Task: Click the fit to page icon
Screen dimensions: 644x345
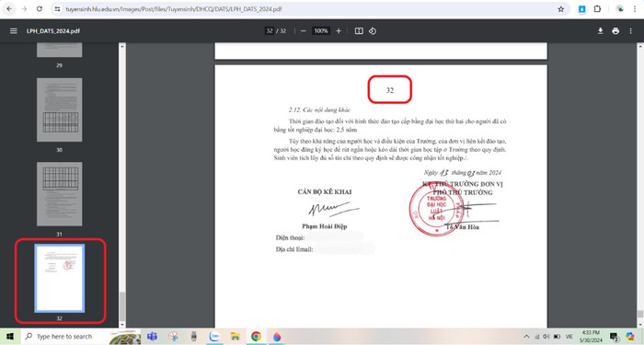Action: click(359, 31)
